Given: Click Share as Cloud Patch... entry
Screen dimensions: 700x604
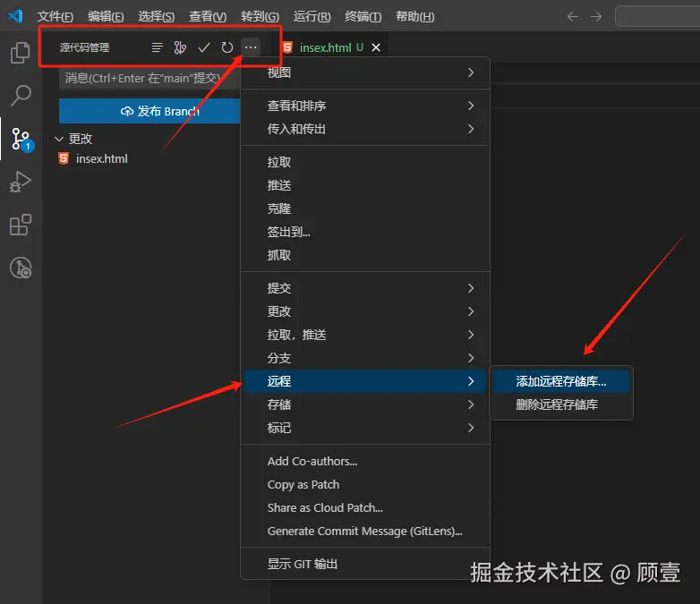Looking at the screenshot, I should point(365,507).
